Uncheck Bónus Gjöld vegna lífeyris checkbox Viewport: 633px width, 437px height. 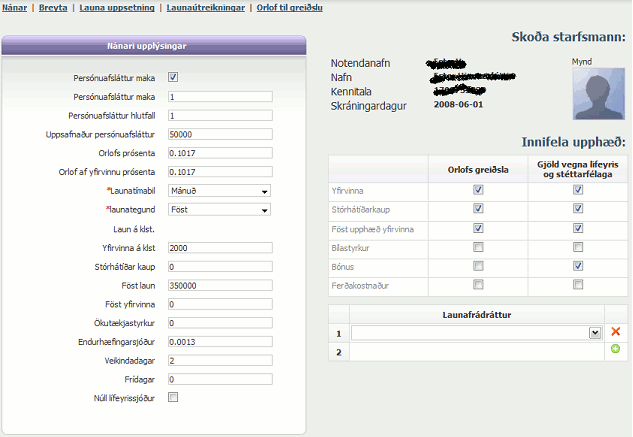(578, 266)
